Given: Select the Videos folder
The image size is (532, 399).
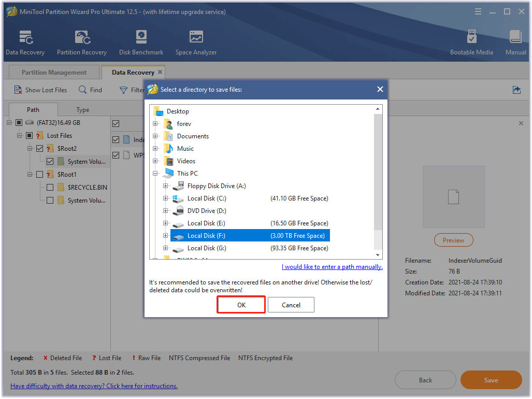Looking at the screenshot, I should coord(179,161).
